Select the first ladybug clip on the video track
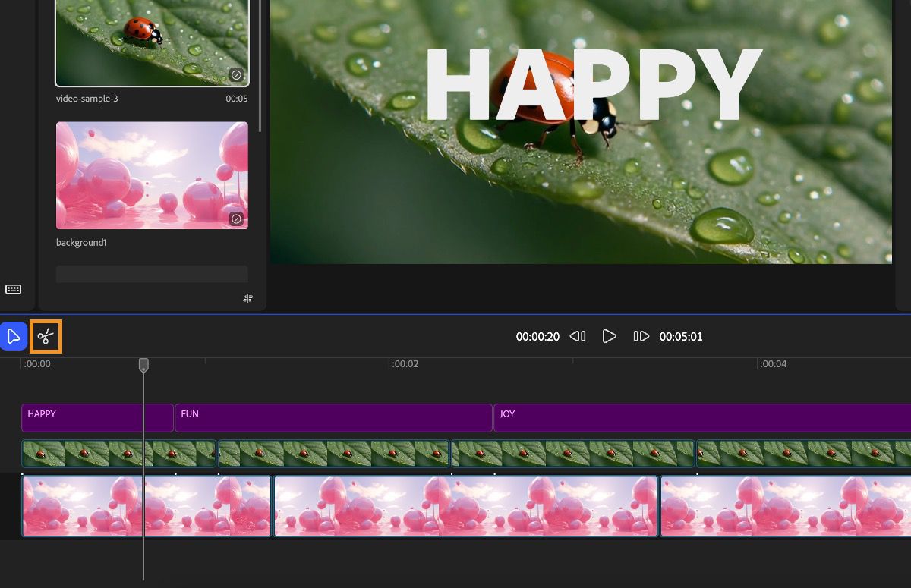This screenshot has height=588, width=911. tap(118, 453)
